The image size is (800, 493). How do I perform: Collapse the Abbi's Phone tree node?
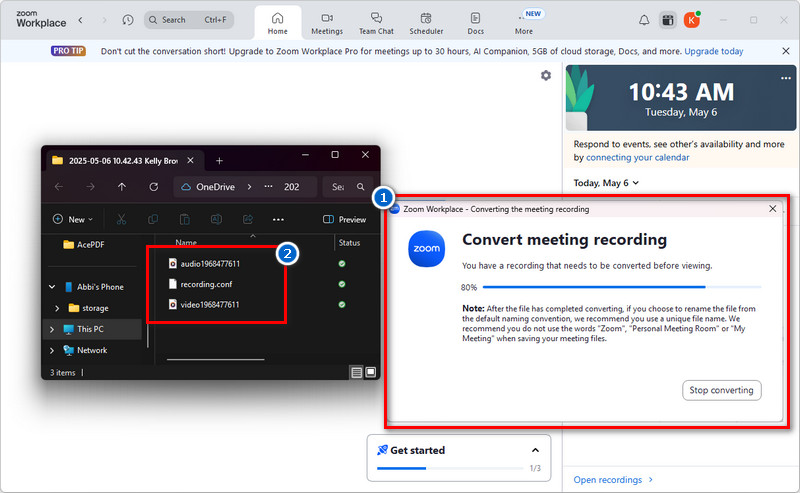point(52,287)
